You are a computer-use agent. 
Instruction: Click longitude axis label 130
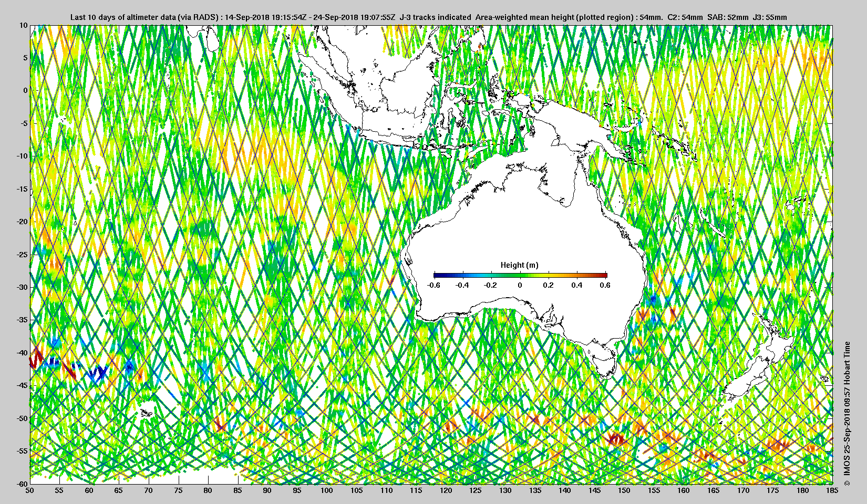pyautogui.click(x=505, y=490)
